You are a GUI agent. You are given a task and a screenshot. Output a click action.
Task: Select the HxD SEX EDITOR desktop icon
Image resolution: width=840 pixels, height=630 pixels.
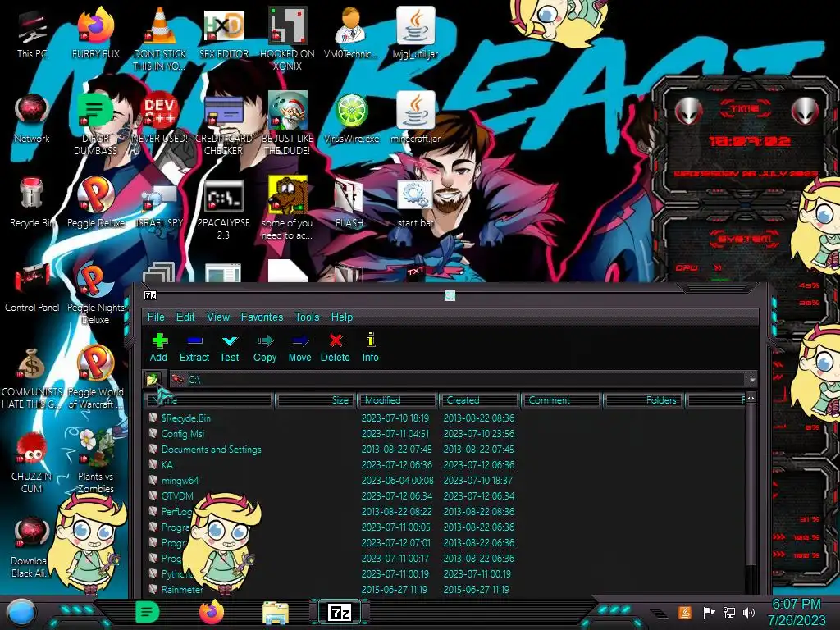coord(223,33)
